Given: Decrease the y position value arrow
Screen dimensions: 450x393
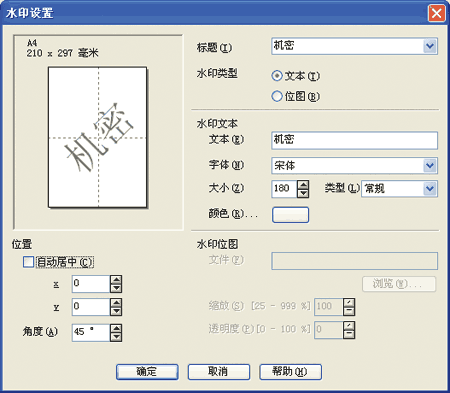Looking at the screenshot, I should 116,311.
